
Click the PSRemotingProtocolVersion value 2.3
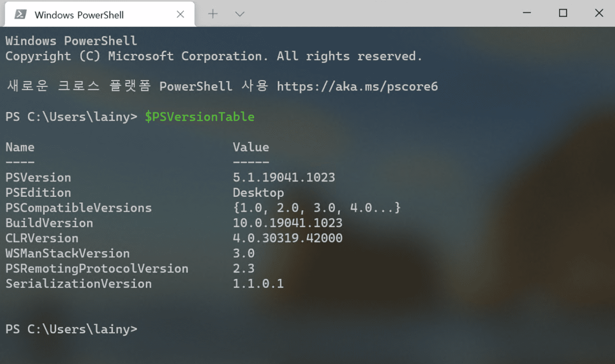click(244, 268)
